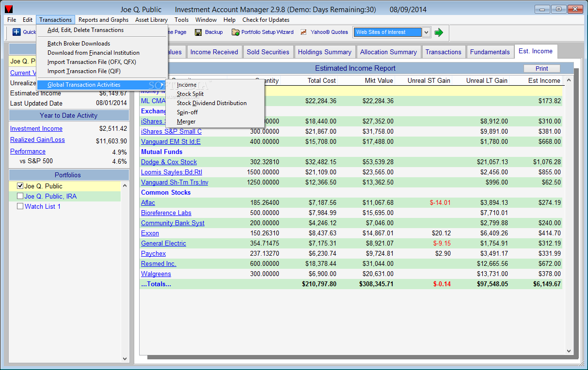Click the red application logo icon

point(8,9)
